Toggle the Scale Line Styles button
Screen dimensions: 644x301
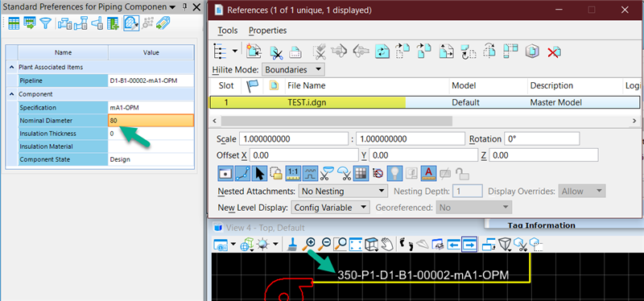point(310,174)
